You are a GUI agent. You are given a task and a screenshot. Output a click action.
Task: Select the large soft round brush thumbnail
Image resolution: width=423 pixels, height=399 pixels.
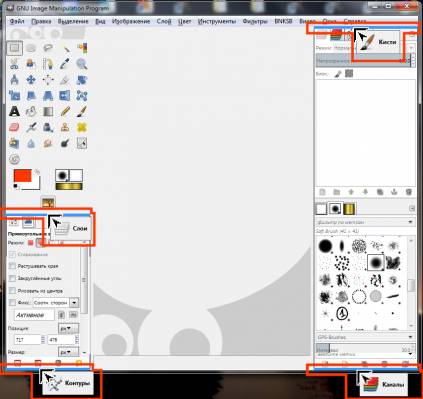[x=376, y=263]
